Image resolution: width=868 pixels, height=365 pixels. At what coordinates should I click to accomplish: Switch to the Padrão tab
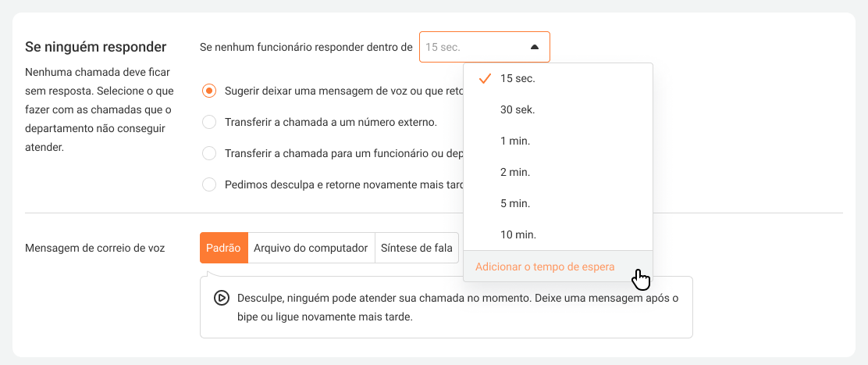(223, 248)
